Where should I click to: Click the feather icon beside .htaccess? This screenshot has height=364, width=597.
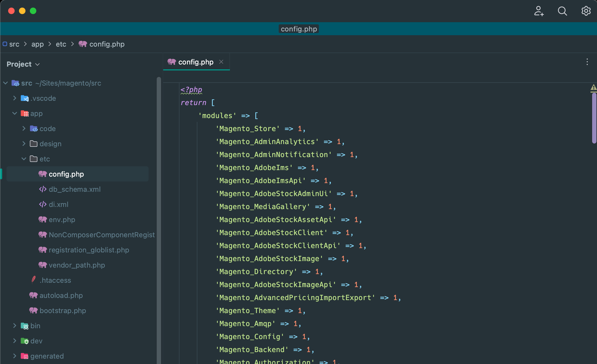point(34,280)
